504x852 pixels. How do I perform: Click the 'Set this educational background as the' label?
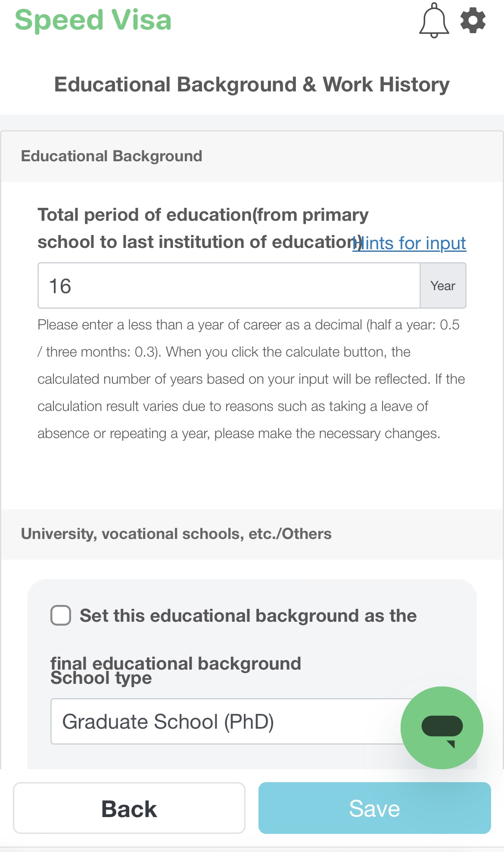tap(248, 616)
